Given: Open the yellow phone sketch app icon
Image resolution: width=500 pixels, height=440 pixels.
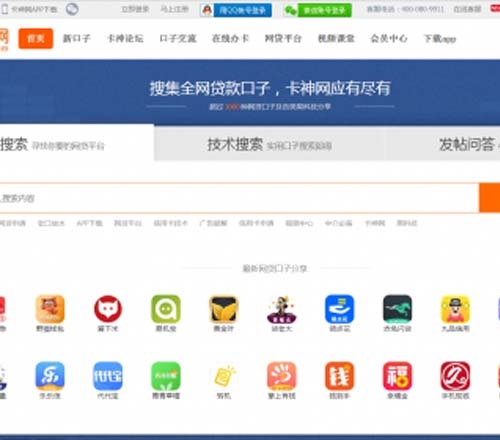Looking at the screenshot, I should click(x=224, y=376).
